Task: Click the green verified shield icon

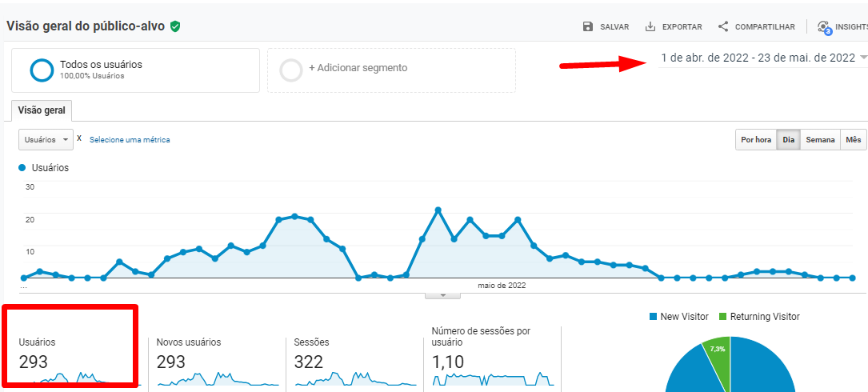Action: pyautogui.click(x=175, y=26)
